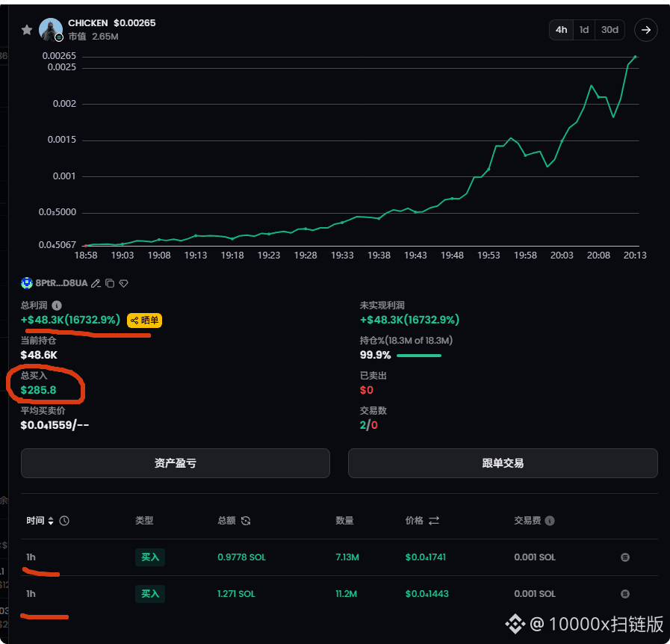Sort transactions by 时间 arrows
Image resolution: width=670 pixels, height=644 pixels.
51,521
